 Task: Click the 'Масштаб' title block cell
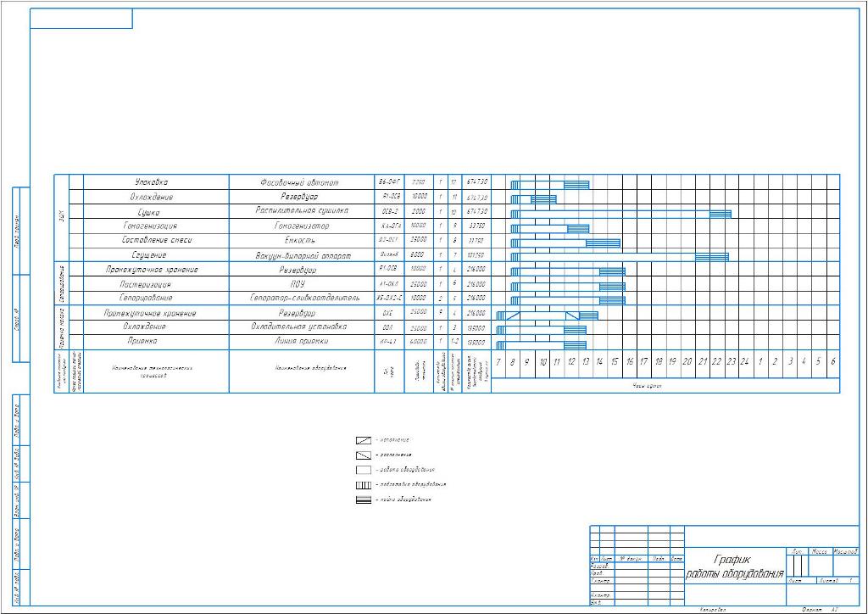845,552
